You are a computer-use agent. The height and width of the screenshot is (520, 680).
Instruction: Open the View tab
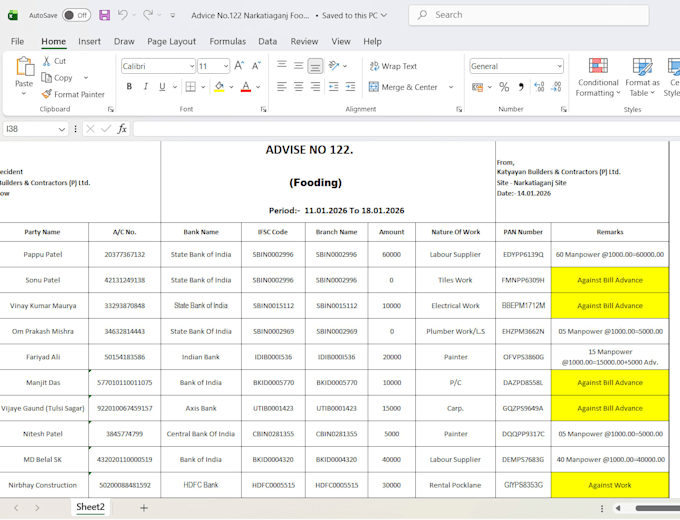341,41
